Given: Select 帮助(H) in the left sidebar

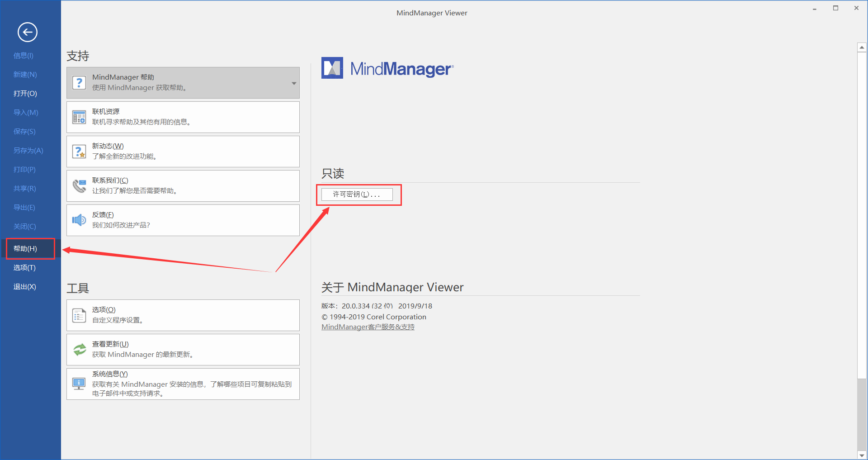Looking at the screenshot, I should click(x=25, y=249).
